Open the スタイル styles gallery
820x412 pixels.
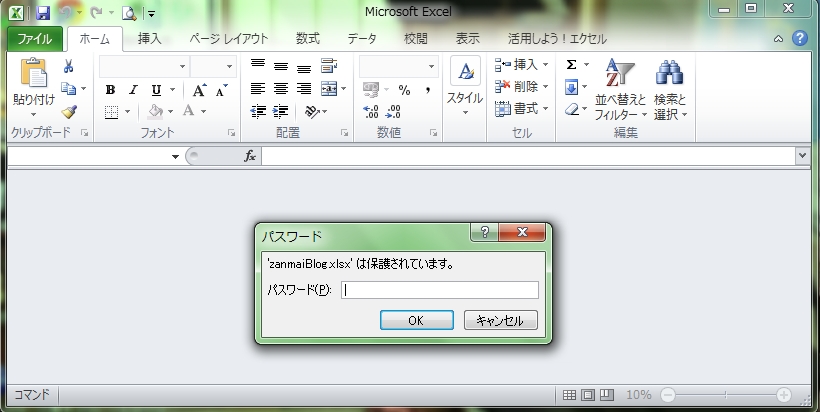(x=465, y=86)
